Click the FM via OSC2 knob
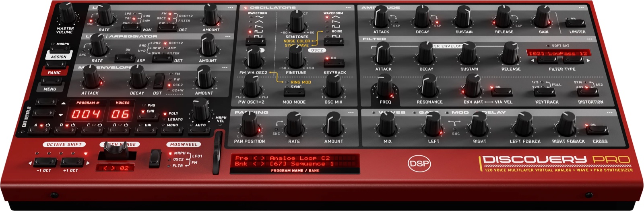This screenshot has width=644, height=211. [254, 57]
